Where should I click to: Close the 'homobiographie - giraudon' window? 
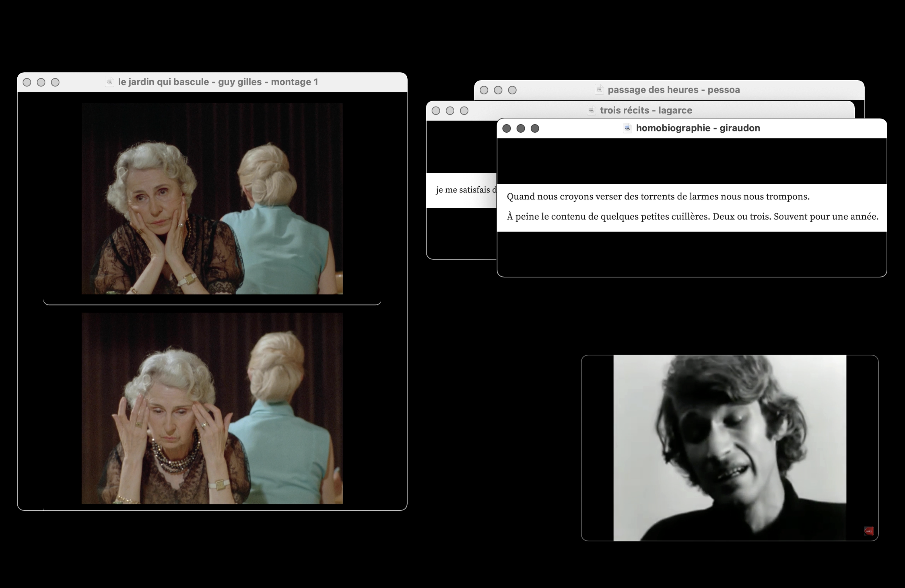click(x=506, y=128)
